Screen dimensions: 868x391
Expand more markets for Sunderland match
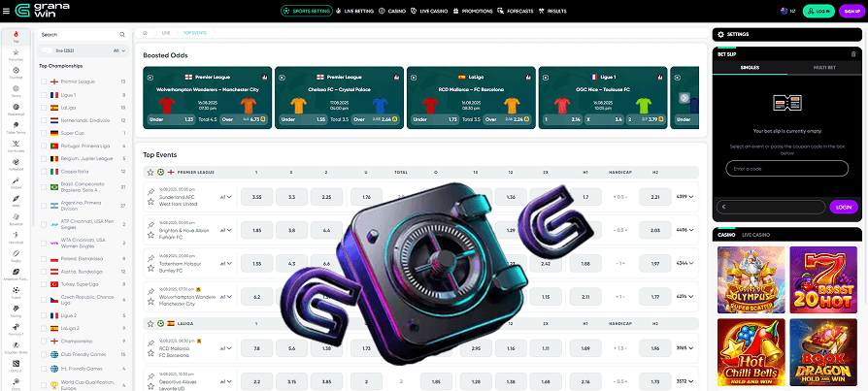[x=684, y=196]
